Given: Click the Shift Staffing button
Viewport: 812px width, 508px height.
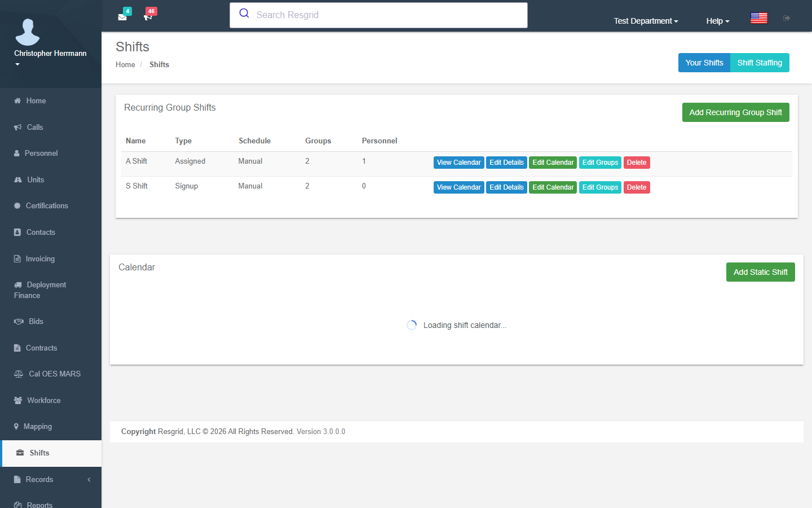Looking at the screenshot, I should pyautogui.click(x=760, y=63).
